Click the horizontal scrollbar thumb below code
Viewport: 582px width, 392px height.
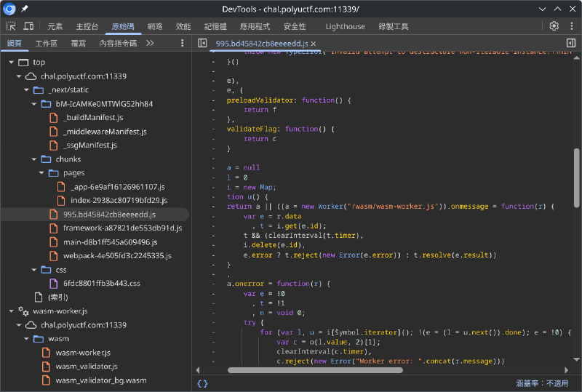click(315, 370)
